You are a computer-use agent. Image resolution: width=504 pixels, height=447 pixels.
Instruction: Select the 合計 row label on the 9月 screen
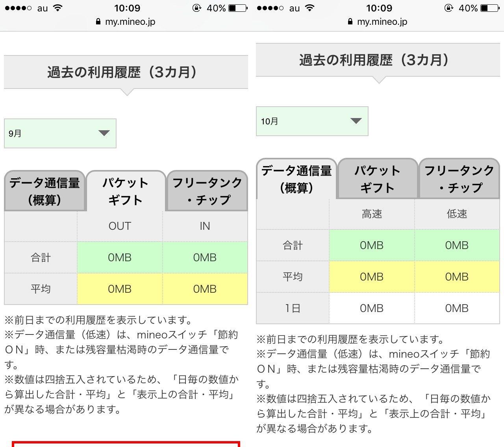41,258
